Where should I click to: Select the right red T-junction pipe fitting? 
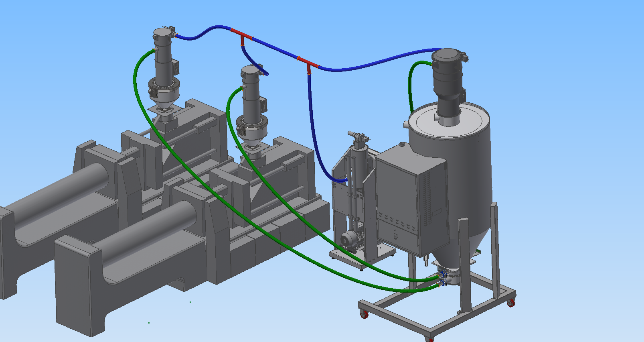pyautogui.click(x=308, y=64)
